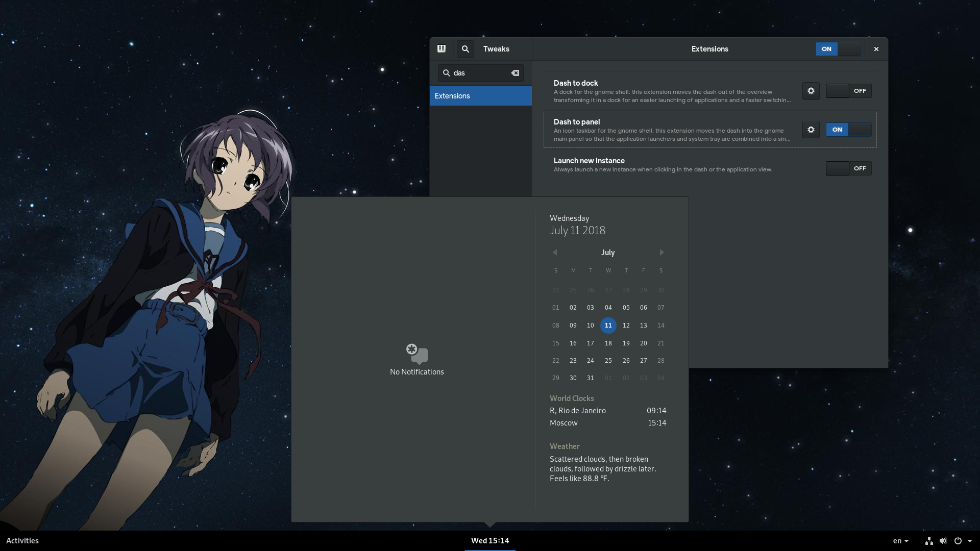Viewport: 980px width, 551px height.
Task: Select July 20 in the calendar
Action: click(x=643, y=343)
